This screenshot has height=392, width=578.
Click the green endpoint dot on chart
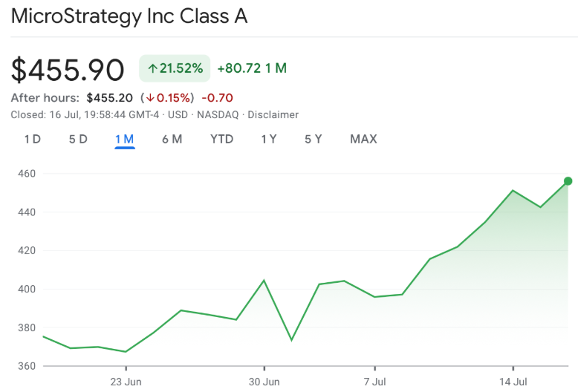coord(568,180)
